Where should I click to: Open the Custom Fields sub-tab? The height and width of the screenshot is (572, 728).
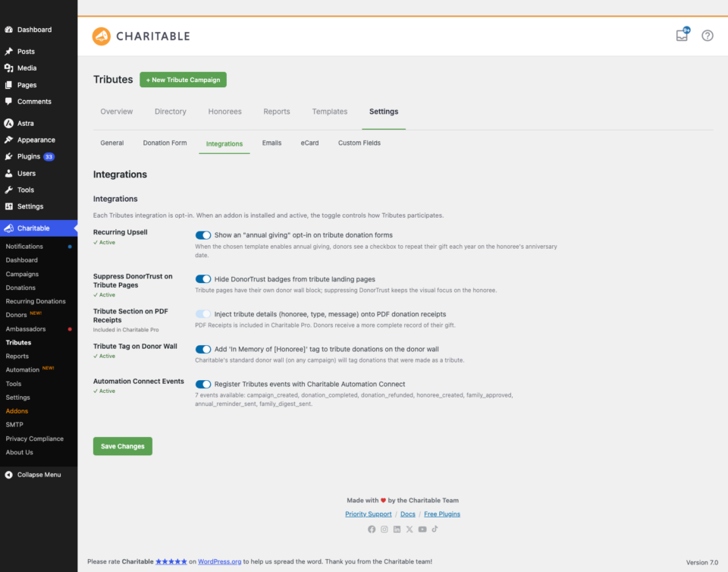[359, 143]
